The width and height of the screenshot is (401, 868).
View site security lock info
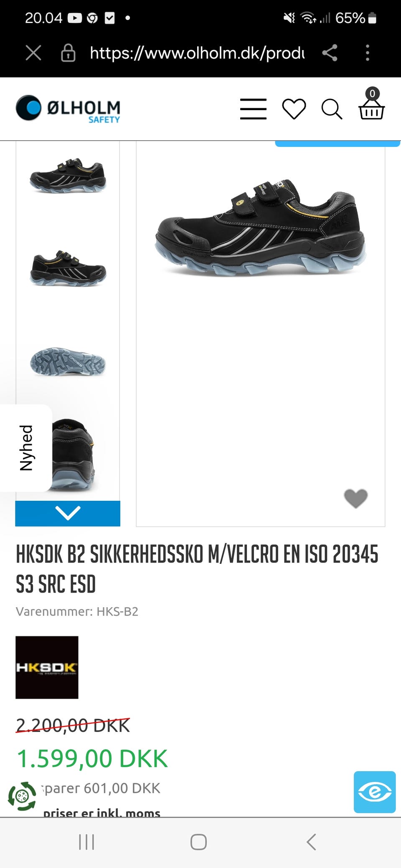[x=68, y=53]
